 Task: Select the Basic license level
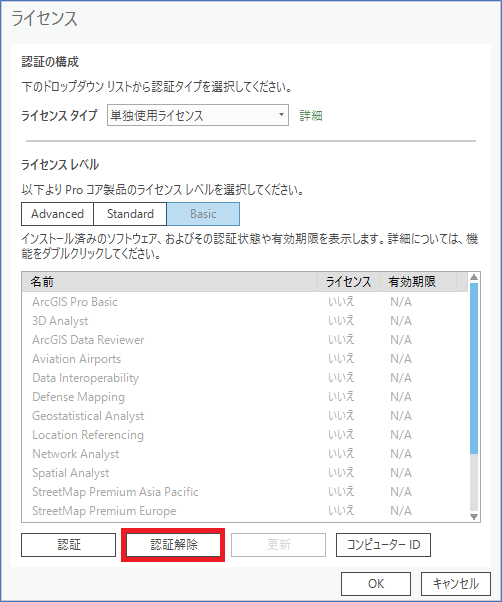[203, 214]
